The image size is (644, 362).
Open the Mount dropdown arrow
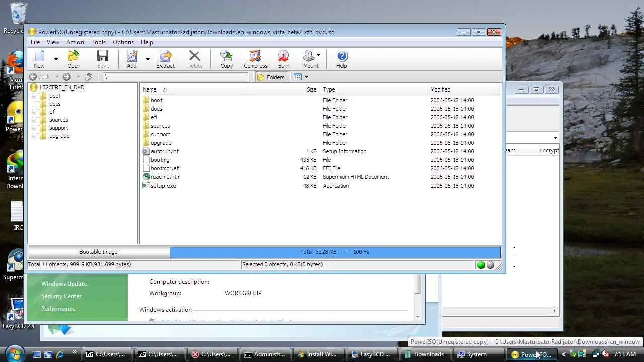[318, 55]
